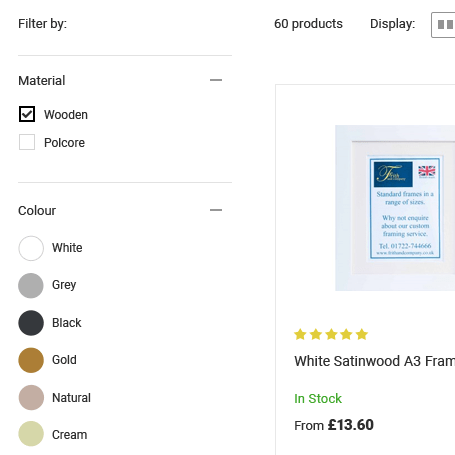Collapse the Colour filter section
The height and width of the screenshot is (455, 455).
[216, 210]
